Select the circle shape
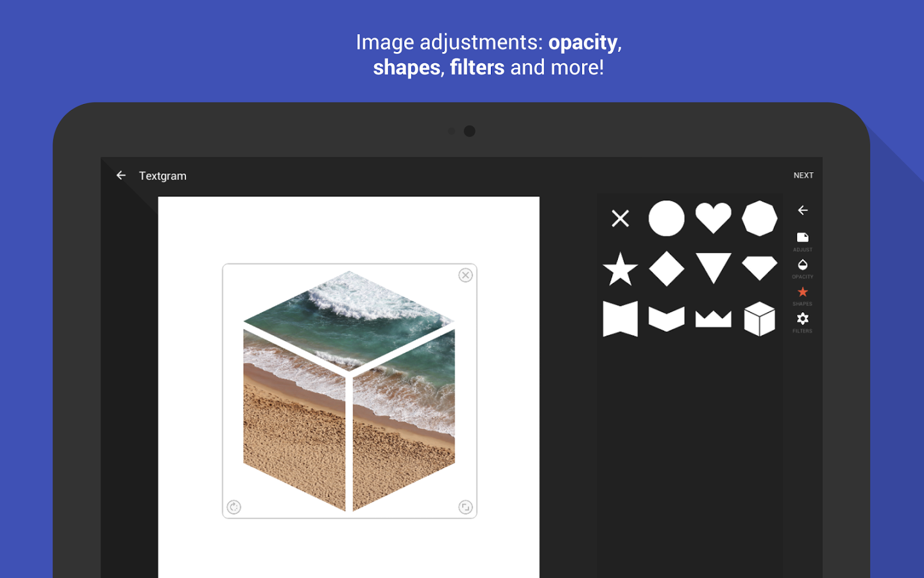Image resolution: width=924 pixels, height=578 pixels. [x=667, y=218]
